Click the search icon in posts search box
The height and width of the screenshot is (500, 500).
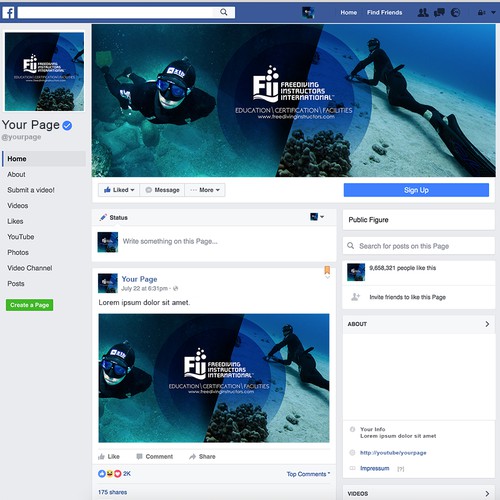[x=350, y=246]
